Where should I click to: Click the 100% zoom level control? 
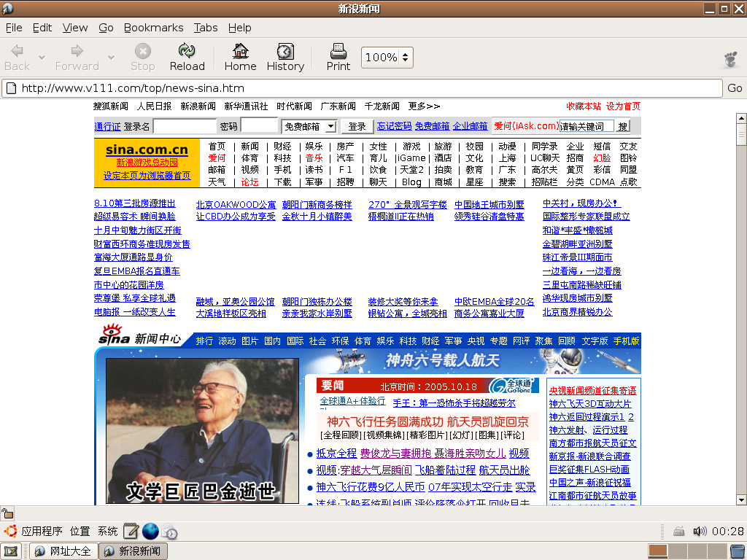387,57
